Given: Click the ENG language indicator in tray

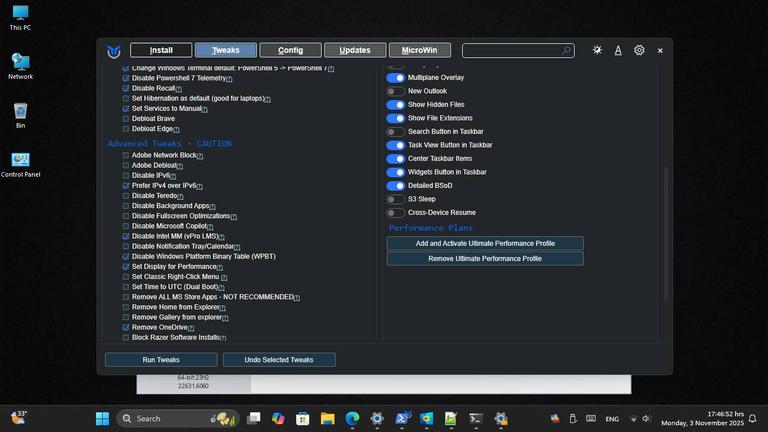Looking at the screenshot, I should click(x=612, y=419).
